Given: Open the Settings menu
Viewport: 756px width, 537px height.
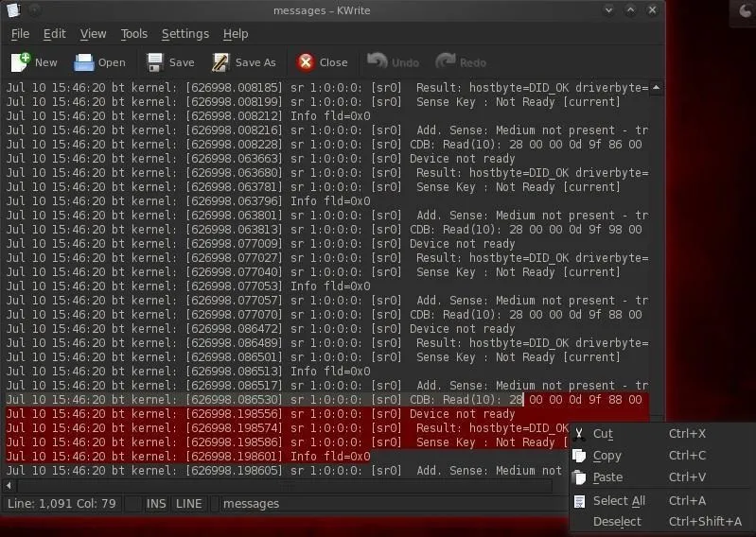Looking at the screenshot, I should [185, 34].
